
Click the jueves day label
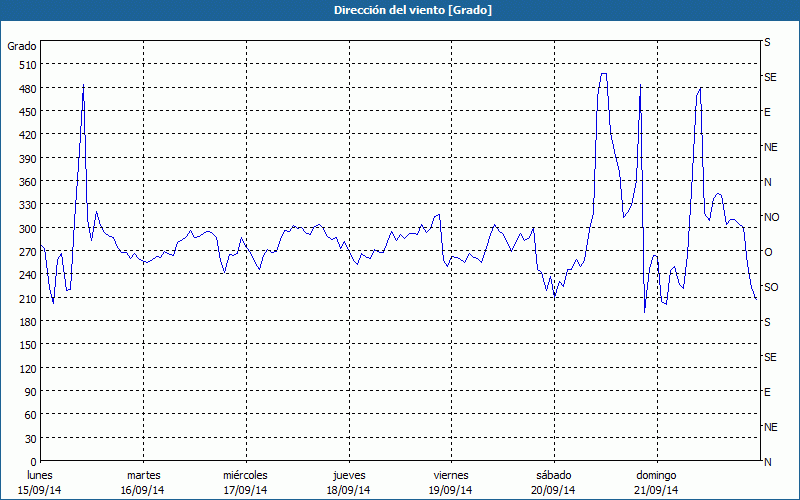[x=348, y=475]
